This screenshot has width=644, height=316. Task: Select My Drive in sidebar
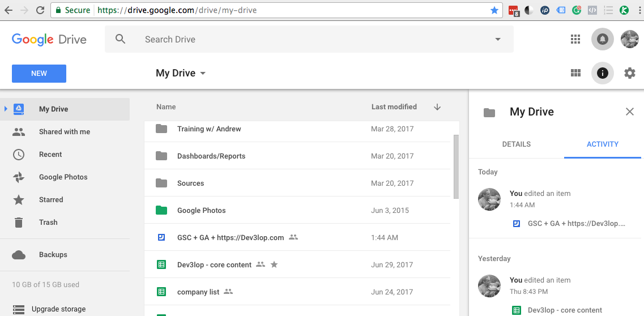[65, 109]
